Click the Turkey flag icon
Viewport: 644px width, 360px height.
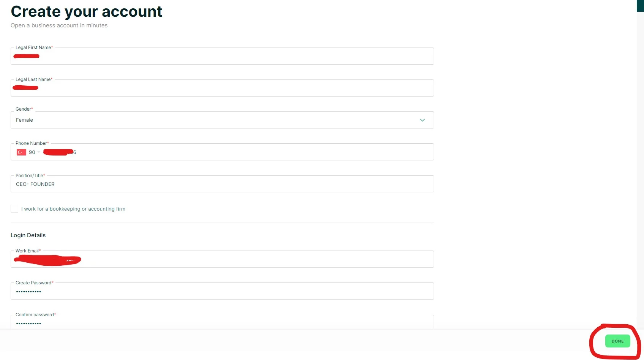click(21, 152)
